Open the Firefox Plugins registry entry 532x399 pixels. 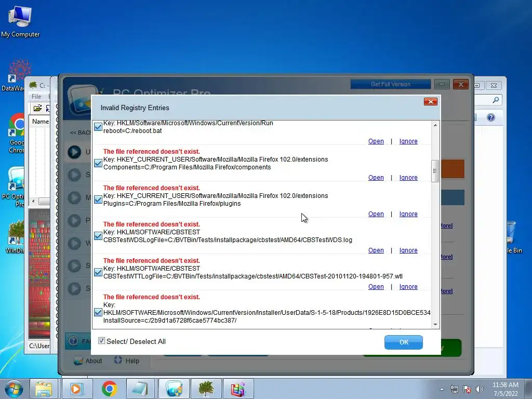point(376,214)
